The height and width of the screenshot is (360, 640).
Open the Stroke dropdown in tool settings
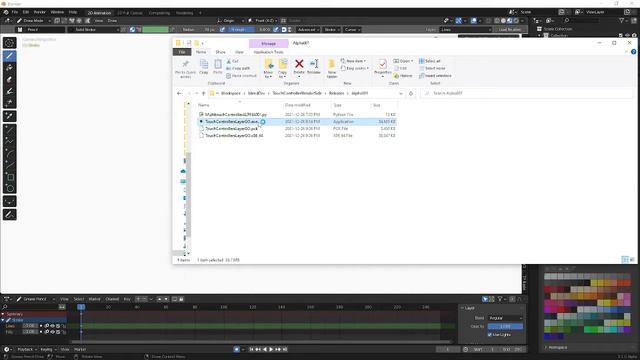coord(331,29)
